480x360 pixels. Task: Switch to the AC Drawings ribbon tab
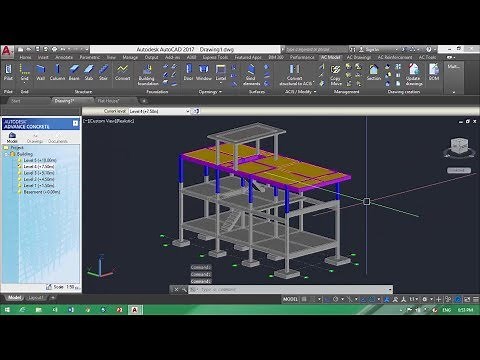pyautogui.click(x=359, y=57)
